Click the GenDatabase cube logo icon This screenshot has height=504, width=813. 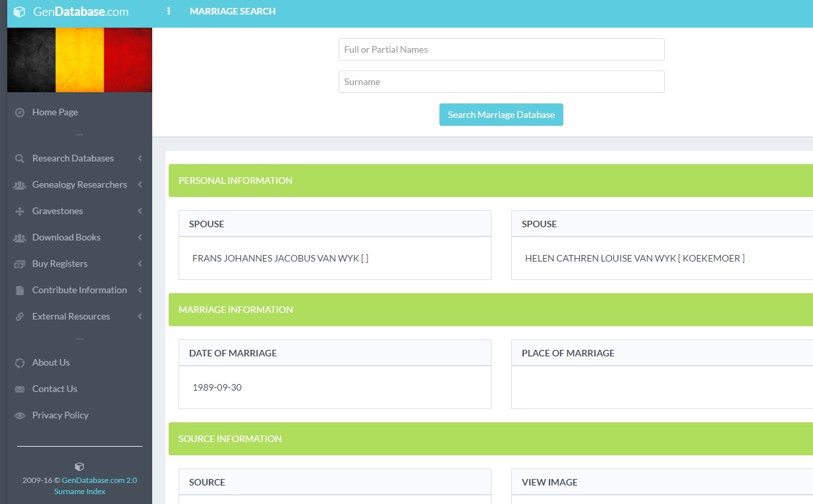pos(19,11)
